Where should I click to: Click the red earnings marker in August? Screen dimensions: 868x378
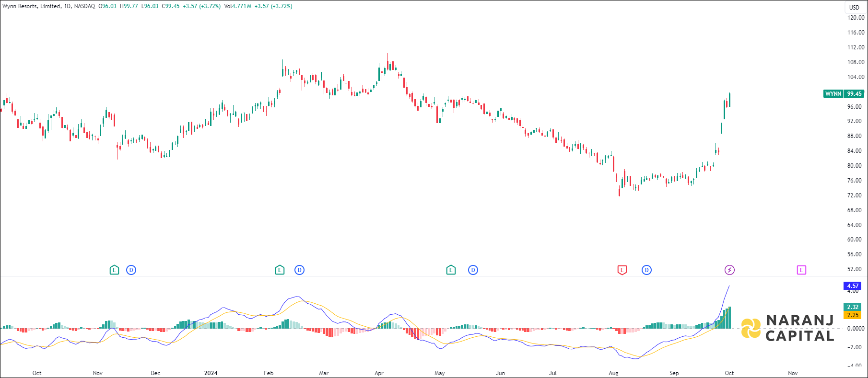tap(622, 270)
